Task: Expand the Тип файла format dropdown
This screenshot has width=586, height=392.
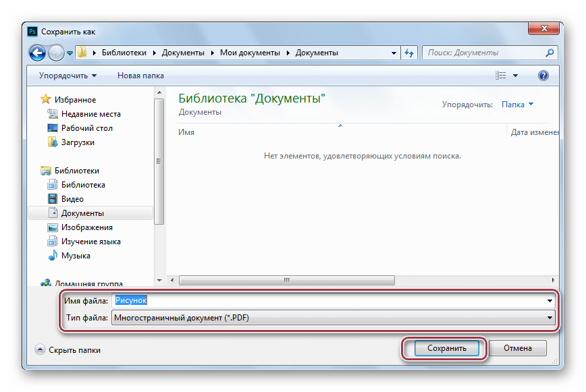Action: pyautogui.click(x=550, y=318)
